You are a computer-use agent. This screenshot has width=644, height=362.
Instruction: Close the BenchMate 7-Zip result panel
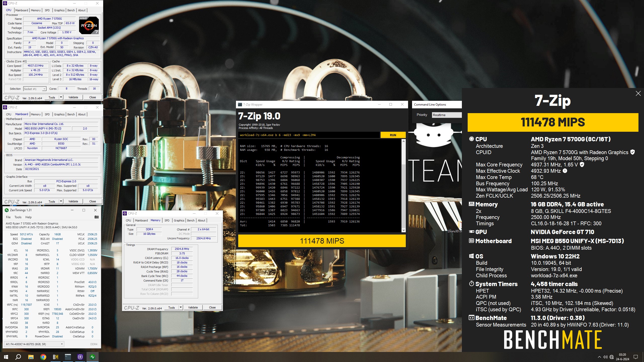coord(638,93)
